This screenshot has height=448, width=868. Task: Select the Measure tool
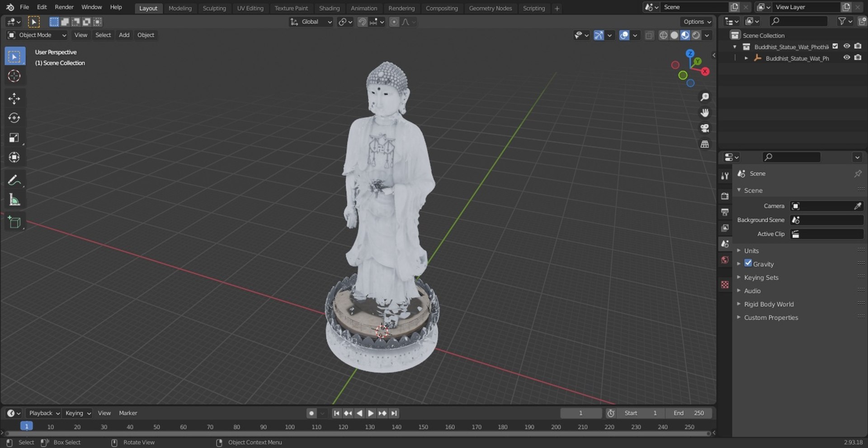tap(14, 200)
